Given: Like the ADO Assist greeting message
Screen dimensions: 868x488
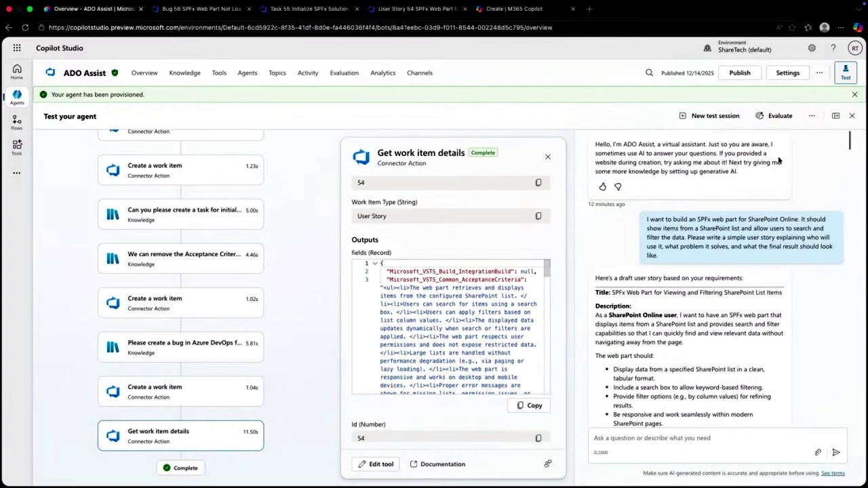Looking at the screenshot, I should click(x=602, y=186).
